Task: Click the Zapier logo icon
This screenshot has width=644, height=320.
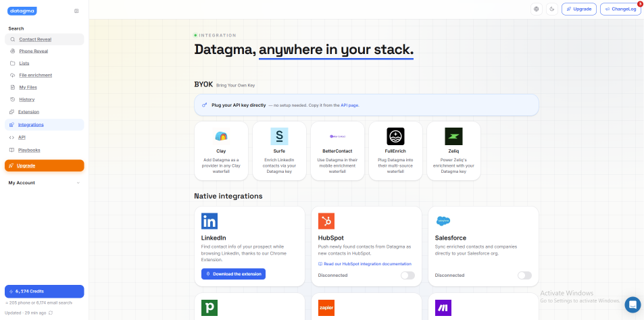Action: pyautogui.click(x=326, y=308)
